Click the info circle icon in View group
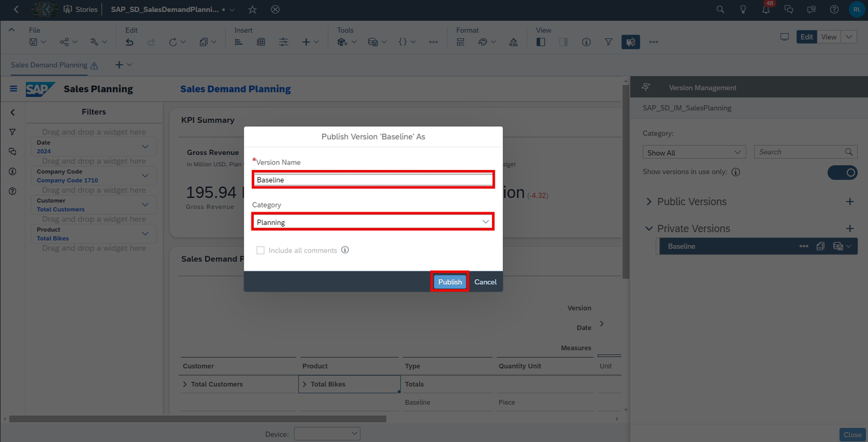Viewport: 868px width, 442px height. point(586,42)
